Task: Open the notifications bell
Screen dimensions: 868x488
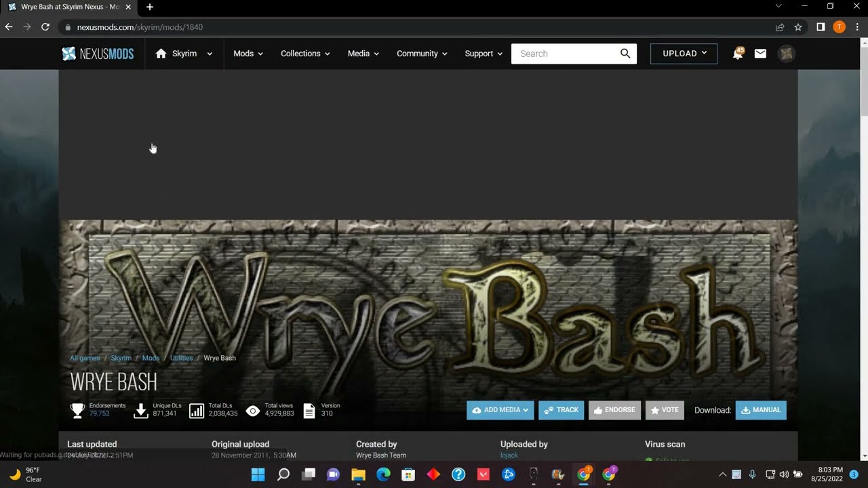Action: click(738, 54)
